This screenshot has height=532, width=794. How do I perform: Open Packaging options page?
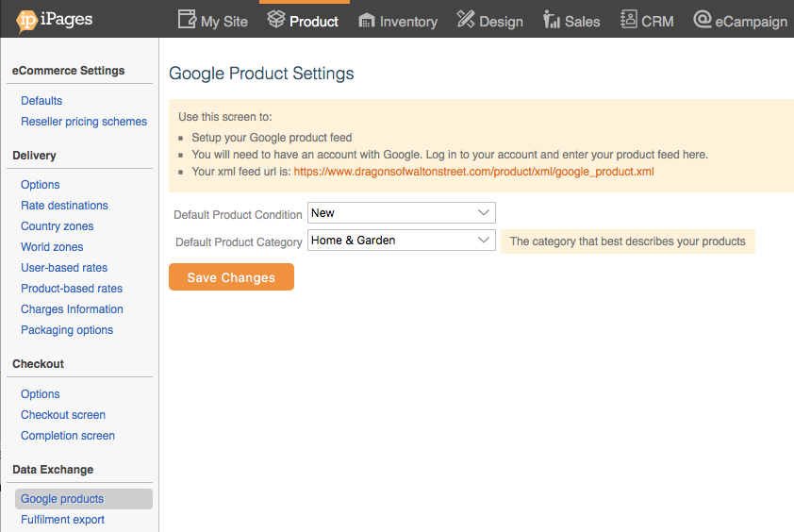[x=67, y=330]
